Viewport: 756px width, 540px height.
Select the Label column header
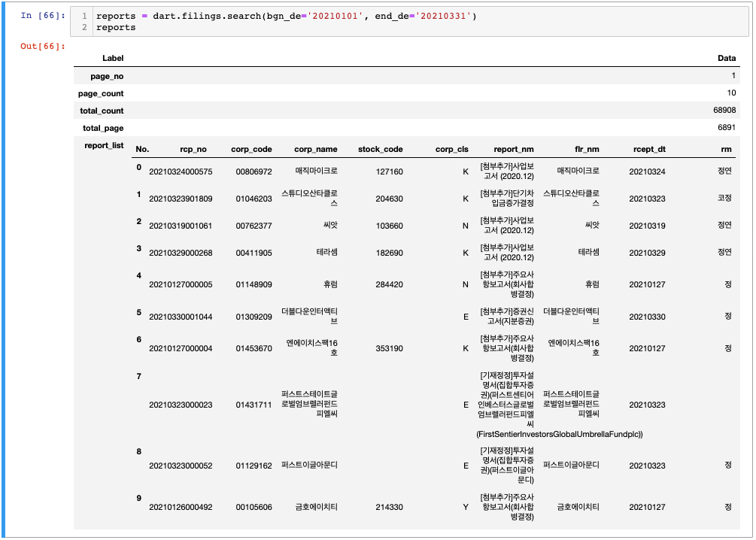coord(113,59)
